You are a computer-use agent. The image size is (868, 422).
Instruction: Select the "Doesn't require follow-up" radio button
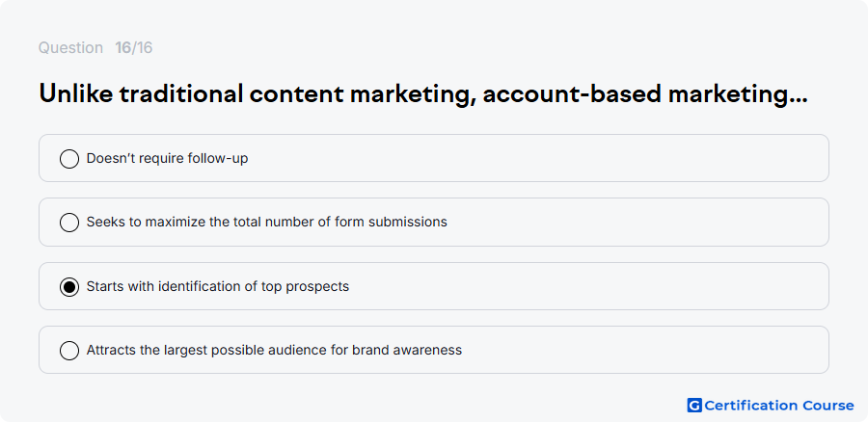pyautogui.click(x=69, y=159)
